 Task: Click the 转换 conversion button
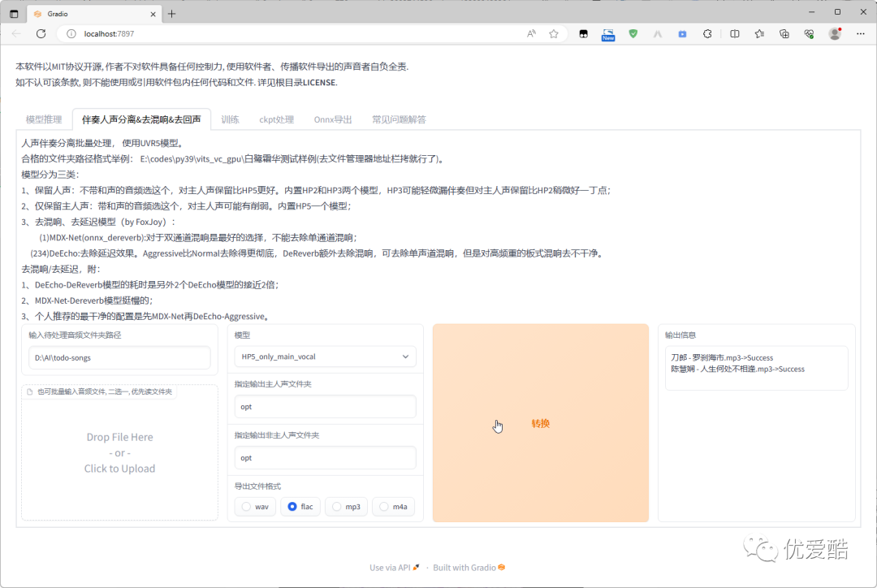coord(541,423)
